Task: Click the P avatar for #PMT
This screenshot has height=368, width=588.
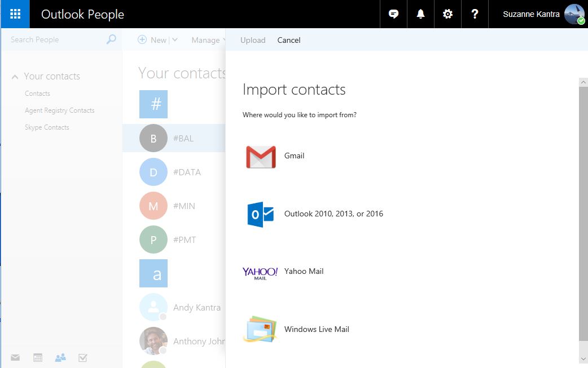Action: coord(153,240)
